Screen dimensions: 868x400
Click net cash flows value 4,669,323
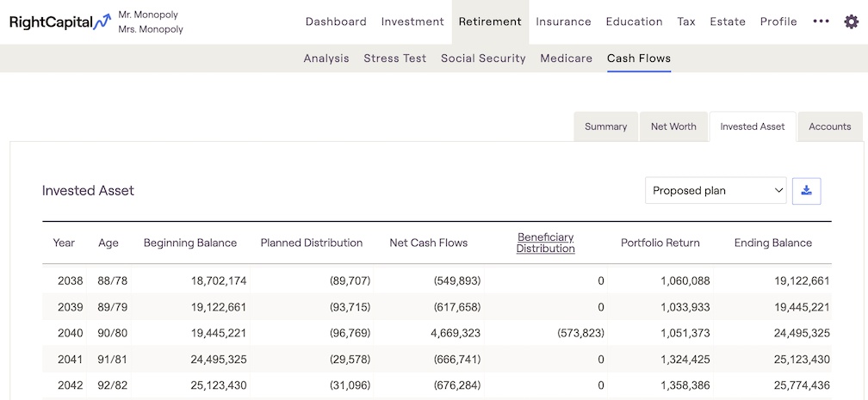click(x=455, y=333)
